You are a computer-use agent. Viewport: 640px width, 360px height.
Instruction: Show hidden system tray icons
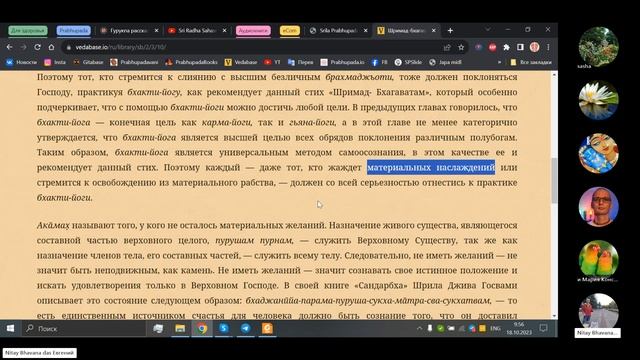[419, 328]
